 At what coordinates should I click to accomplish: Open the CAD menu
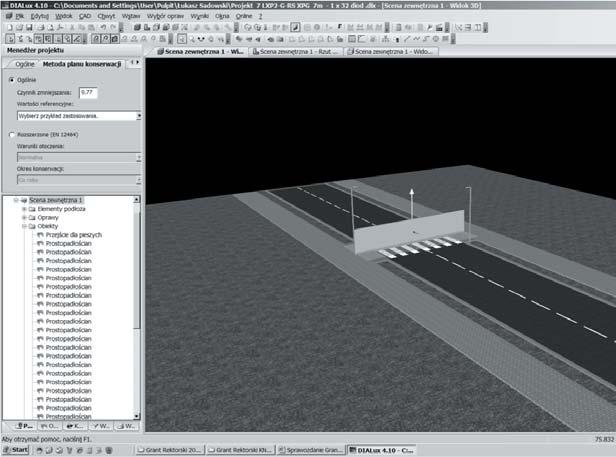[85, 16]
